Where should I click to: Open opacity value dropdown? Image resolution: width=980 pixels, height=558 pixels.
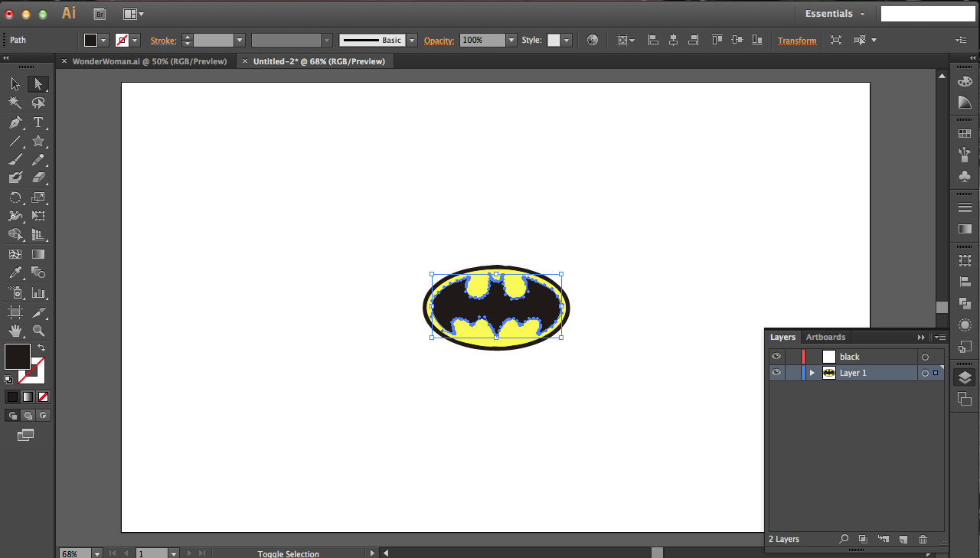(x=511, y=40)
